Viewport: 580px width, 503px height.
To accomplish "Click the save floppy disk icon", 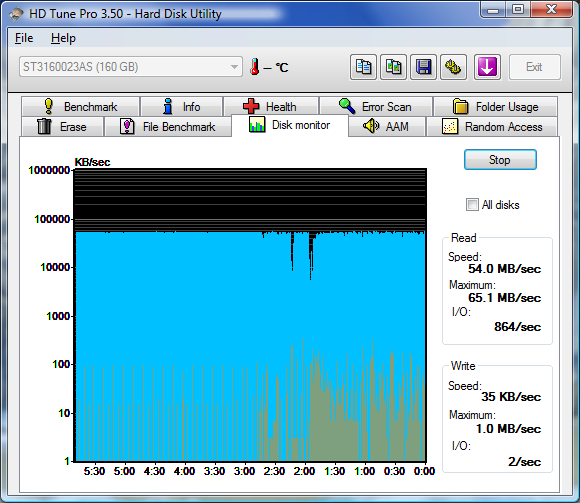I will pos(424,67).
